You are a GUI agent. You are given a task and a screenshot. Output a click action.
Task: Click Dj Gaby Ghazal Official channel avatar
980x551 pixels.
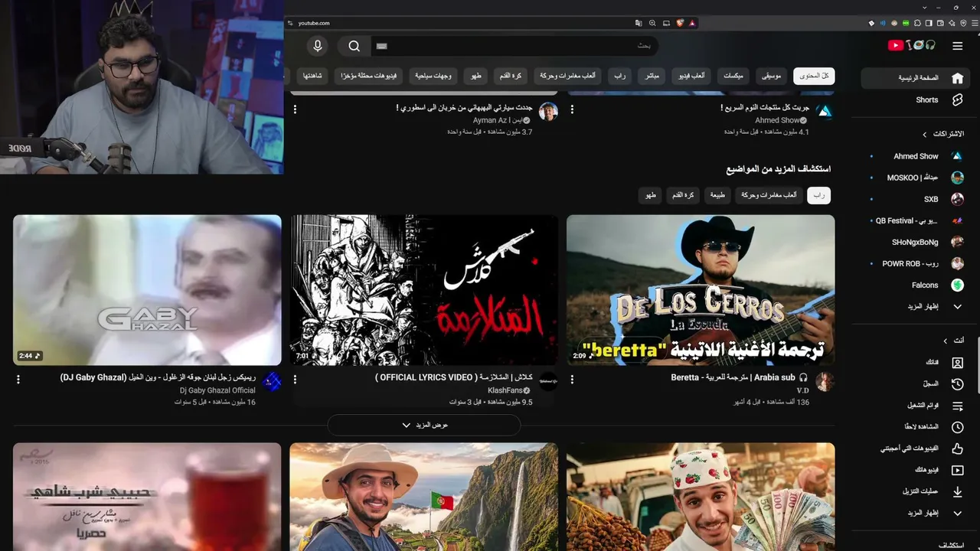tap(272, 382)
